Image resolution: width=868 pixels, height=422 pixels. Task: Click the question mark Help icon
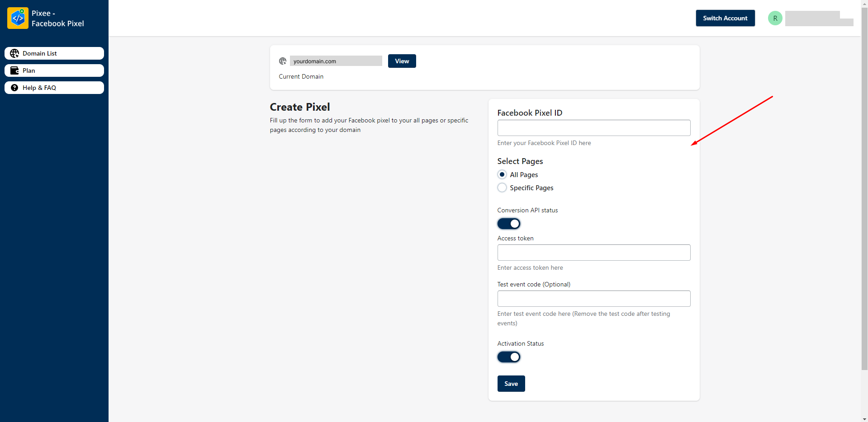14,88
